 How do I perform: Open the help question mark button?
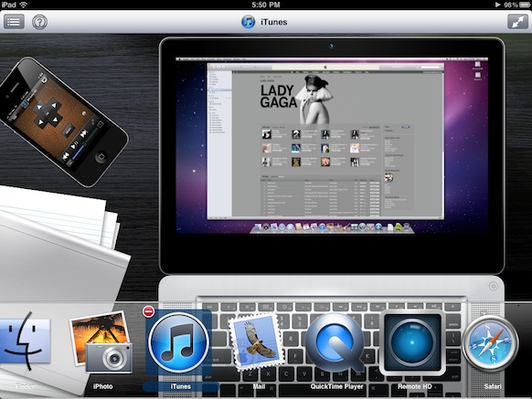39,22
